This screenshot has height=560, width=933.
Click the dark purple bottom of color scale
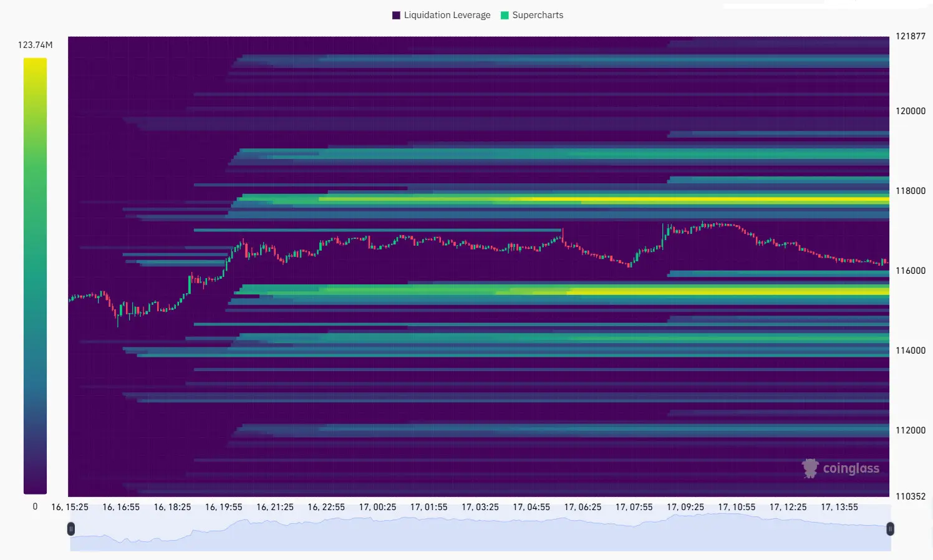pos(35,486)
